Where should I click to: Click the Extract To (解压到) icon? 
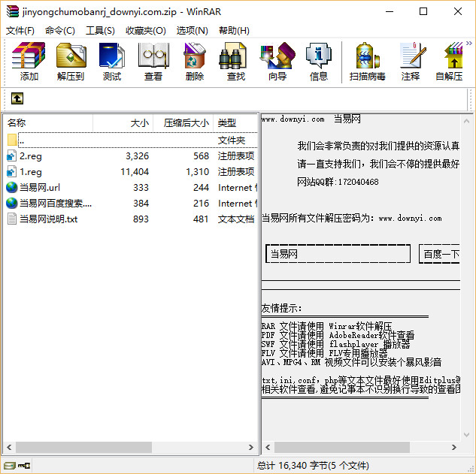coord(71,55)
